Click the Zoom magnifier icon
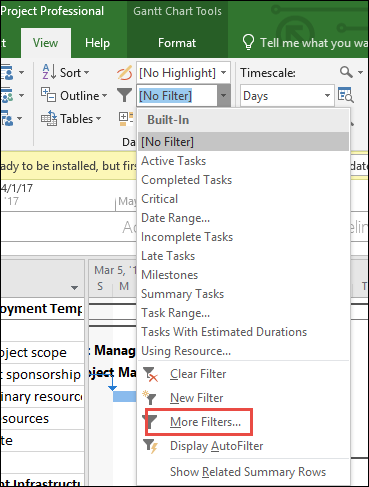This screenshot has width=369, height=487. click(x=346, y=72)
